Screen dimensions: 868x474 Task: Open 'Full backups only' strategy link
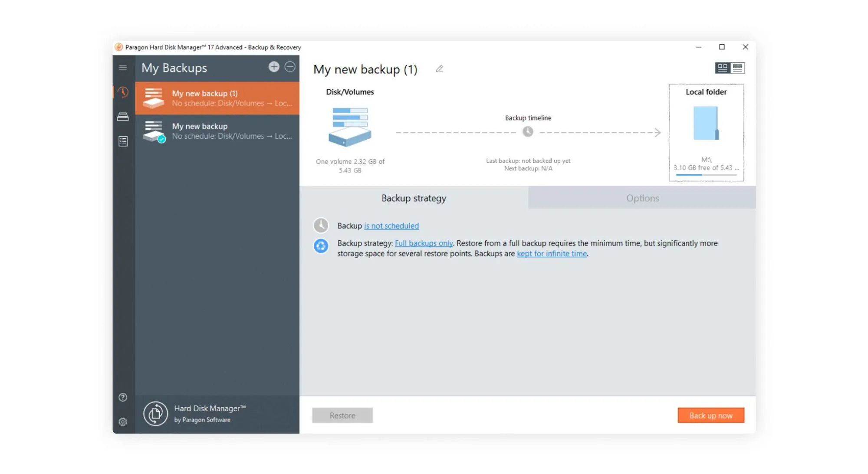coord(424,243)
